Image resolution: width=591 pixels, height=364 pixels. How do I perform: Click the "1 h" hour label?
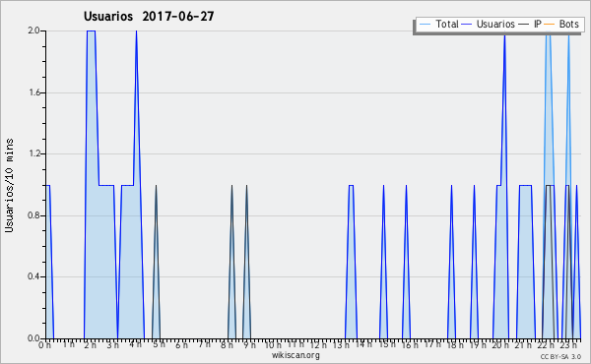68,344
